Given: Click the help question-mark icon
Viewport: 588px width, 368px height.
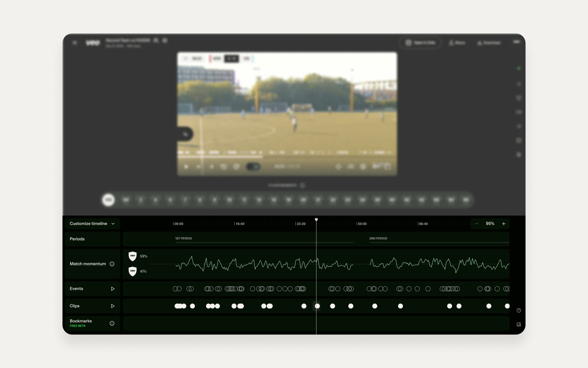Looking at the screenshot, I should coord(519,310).
